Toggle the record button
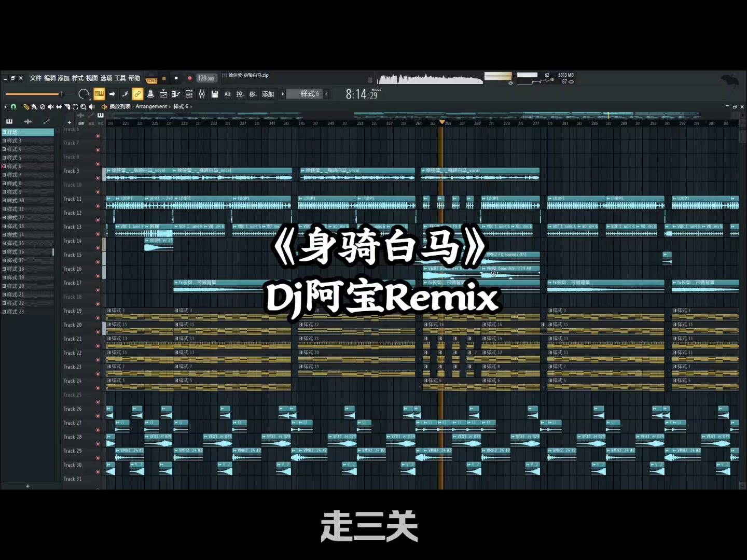Image resolution: width=747 pixels, height=560 pixels. click(190, 78)
